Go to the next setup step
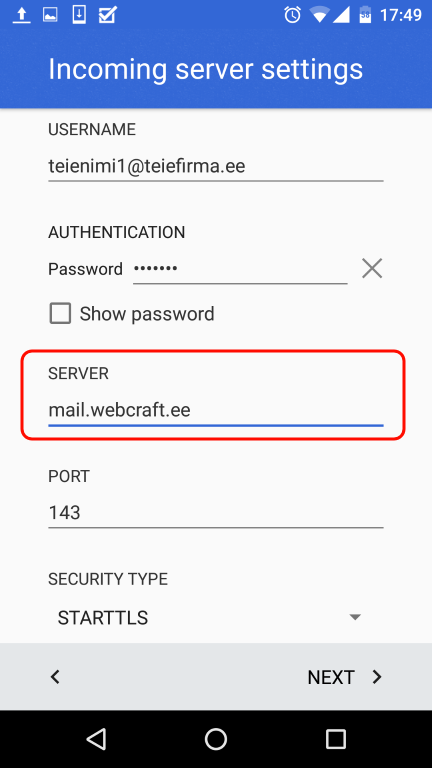The height and width of the screenshot is (768, 432). pos(344,677)
